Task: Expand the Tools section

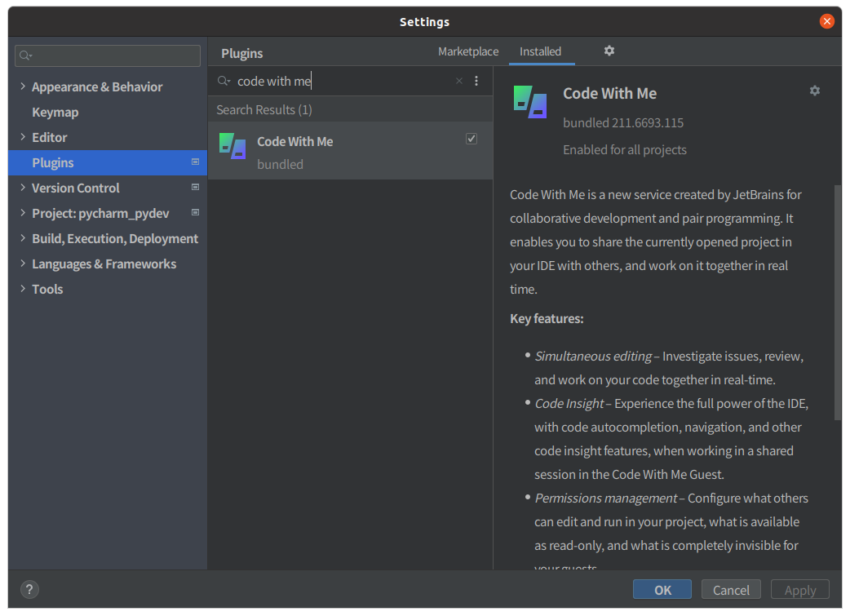Action: click(23, 289)
